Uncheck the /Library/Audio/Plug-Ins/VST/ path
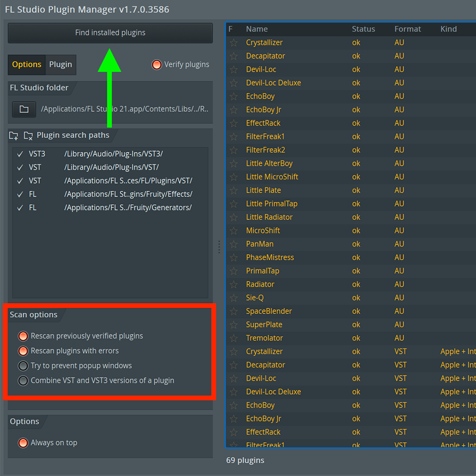 pos(20,168)
